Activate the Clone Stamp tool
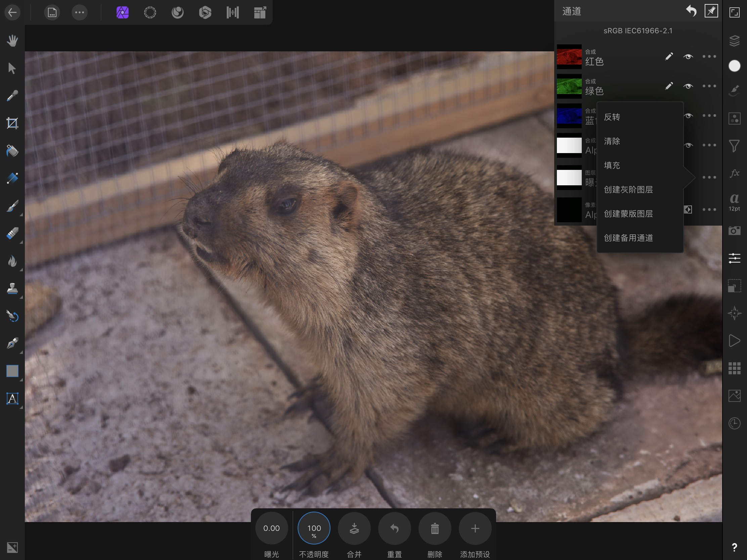The image size is (747, 560). [x=12, y=289]
